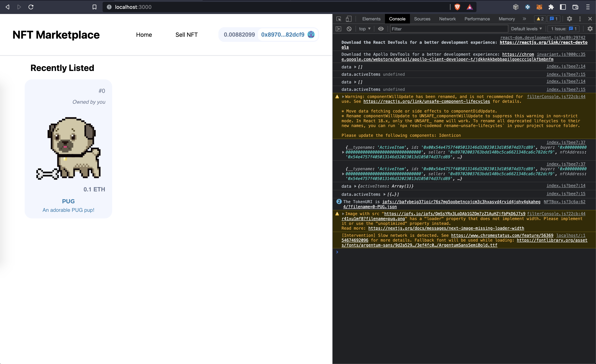This screenshot has height=364, width=596.
Task: Switch to the Elements tab
Action: click(x=371, y=19)
